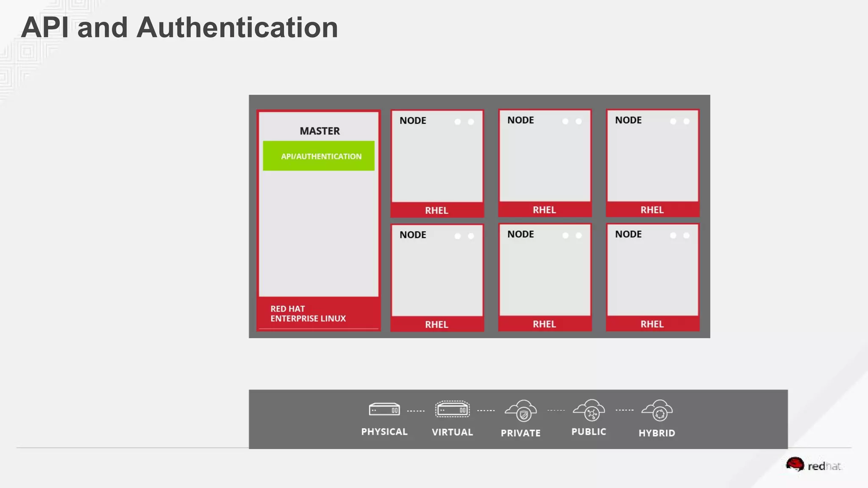The image size is (868, 488).
Task: Click the MASTER heading label
Action: 320,131
